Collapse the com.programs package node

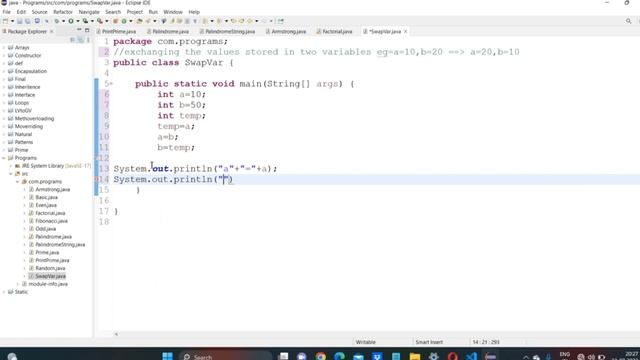(x=18, y=182)
